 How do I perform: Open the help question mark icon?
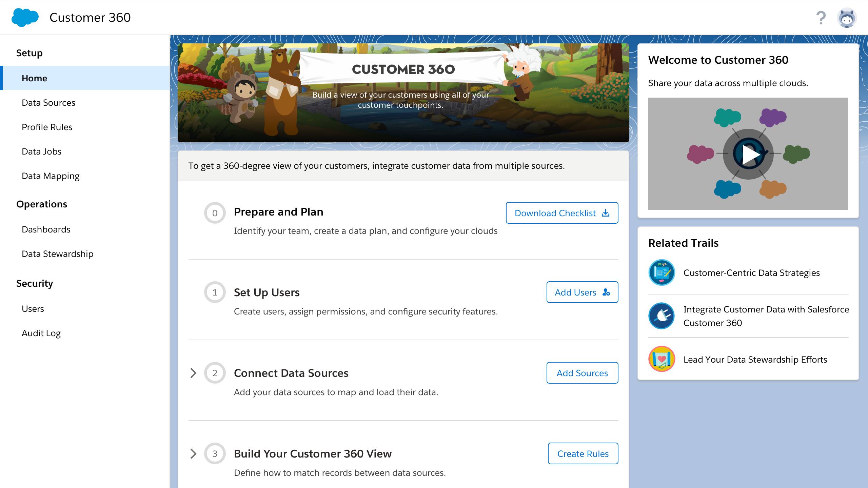[821, 18]
